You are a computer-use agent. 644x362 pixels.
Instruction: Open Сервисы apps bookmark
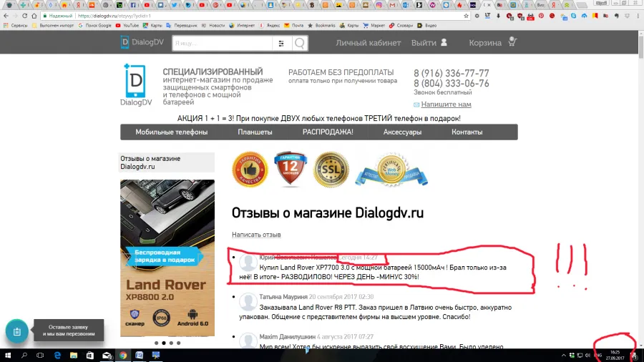(16, 26)
